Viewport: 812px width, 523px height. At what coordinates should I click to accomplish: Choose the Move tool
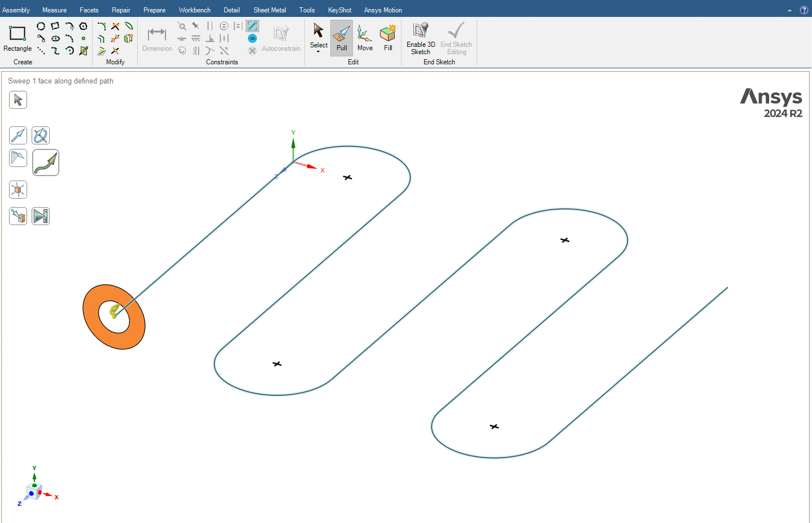365,38
